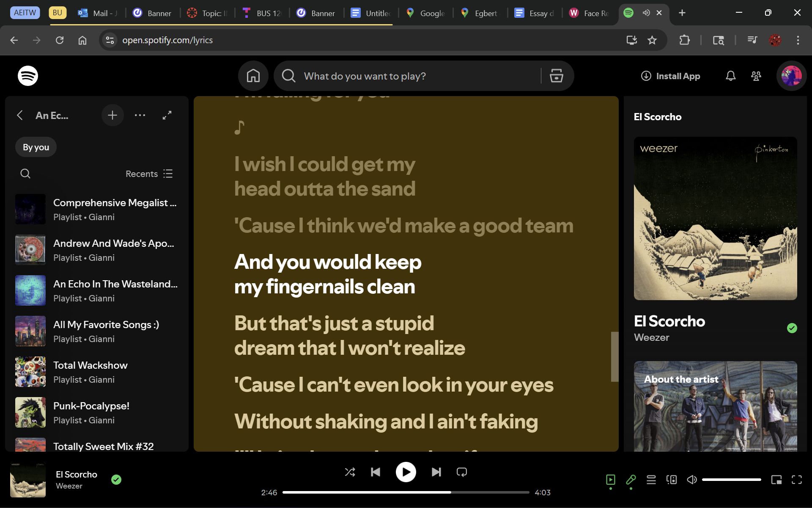
Task: Open the miniplayer
Action: point(776,480)
